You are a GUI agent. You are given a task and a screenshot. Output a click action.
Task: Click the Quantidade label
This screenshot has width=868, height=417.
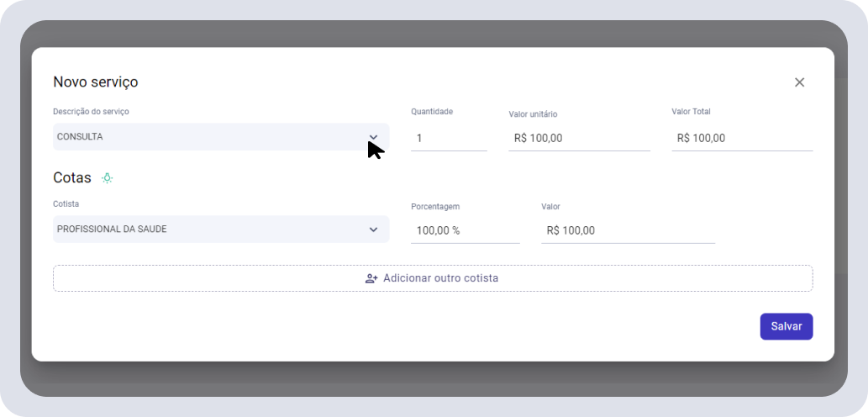click(x=432, y=111)
